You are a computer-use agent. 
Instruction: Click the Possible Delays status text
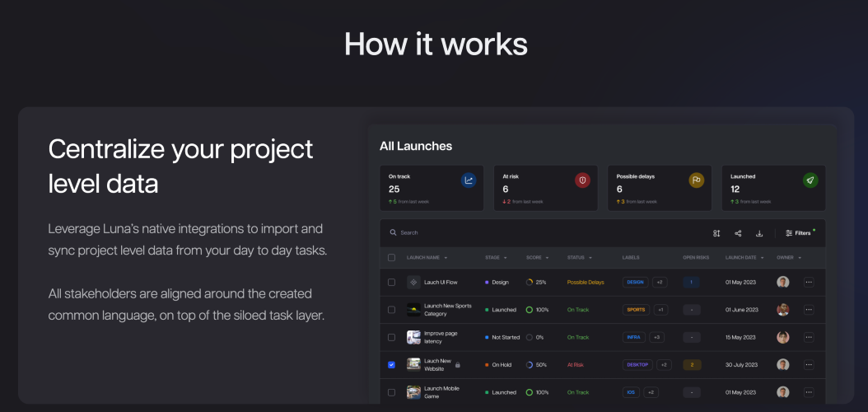pos(586,282)
